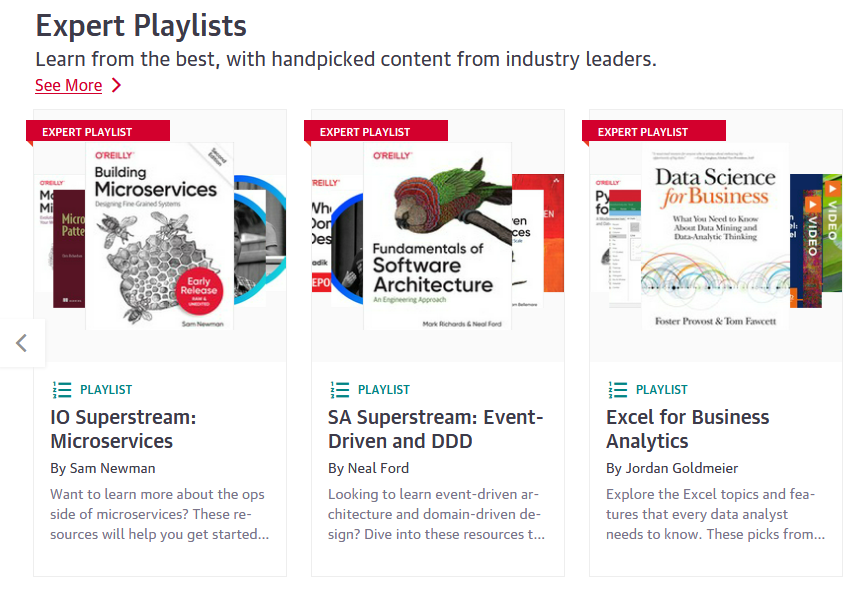Click PLAYLIST label on Excel card
The height and width of the screenshot is (592, 855).
click(x=661, y=390)
